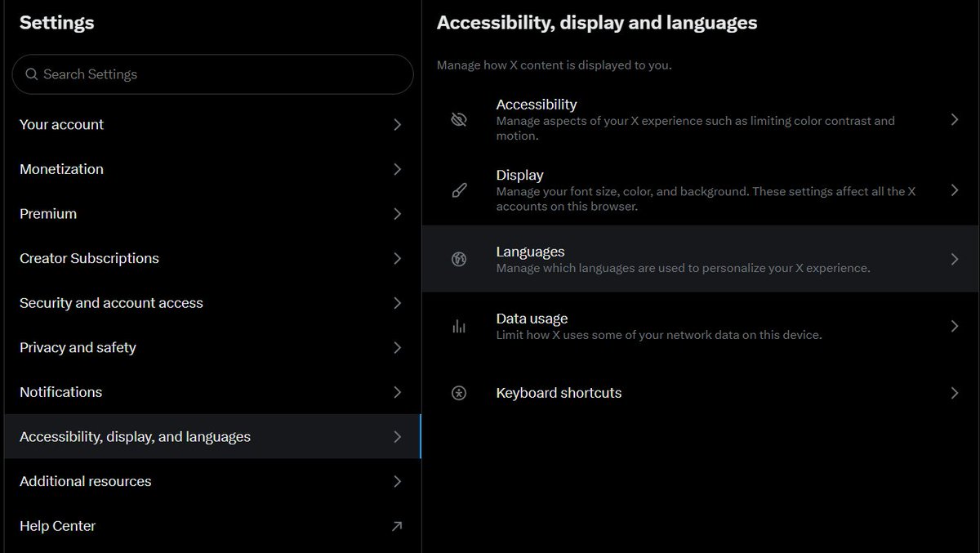
Task: Open Your account settings
Action: coord(212,125)
